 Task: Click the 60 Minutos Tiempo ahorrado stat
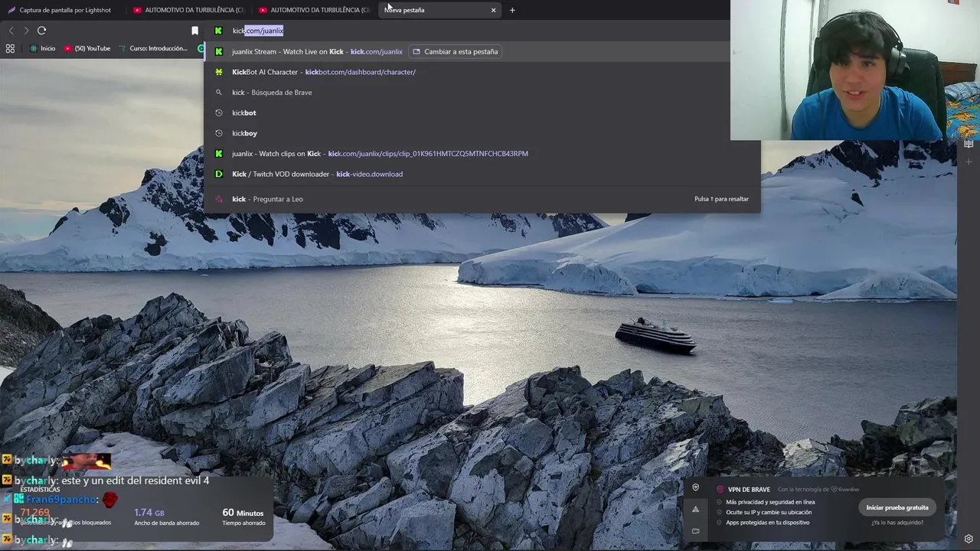[243, 517]
